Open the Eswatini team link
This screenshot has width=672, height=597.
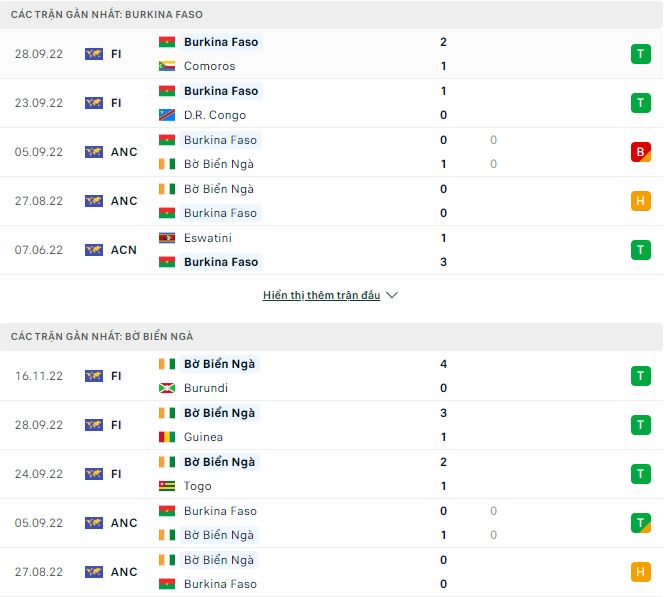(x=209, y=238)
